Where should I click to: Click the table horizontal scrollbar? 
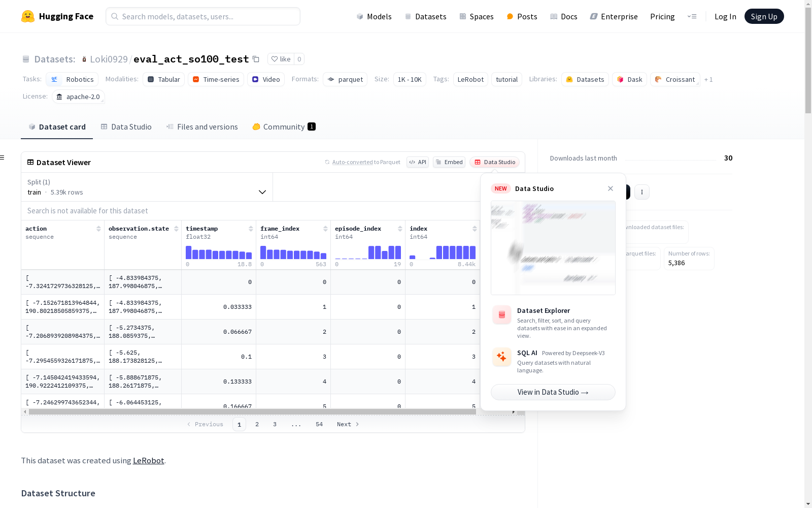pos(252,411)
